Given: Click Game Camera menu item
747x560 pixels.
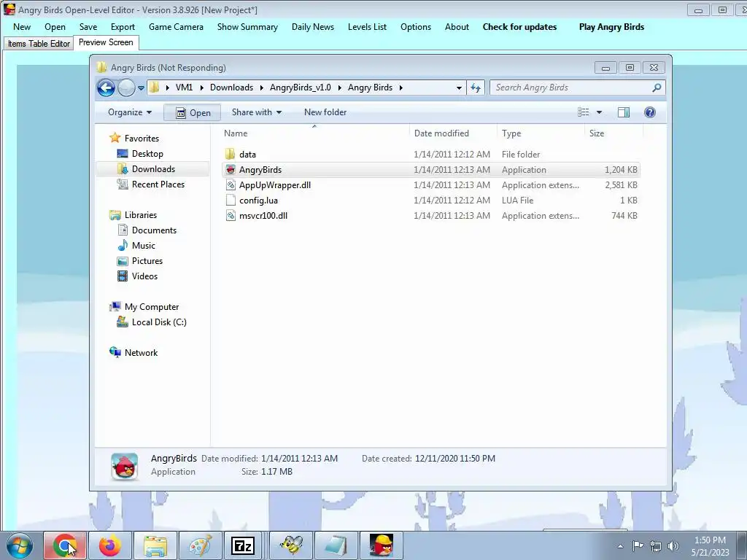Looking at the screenshot, I should 176,27.
